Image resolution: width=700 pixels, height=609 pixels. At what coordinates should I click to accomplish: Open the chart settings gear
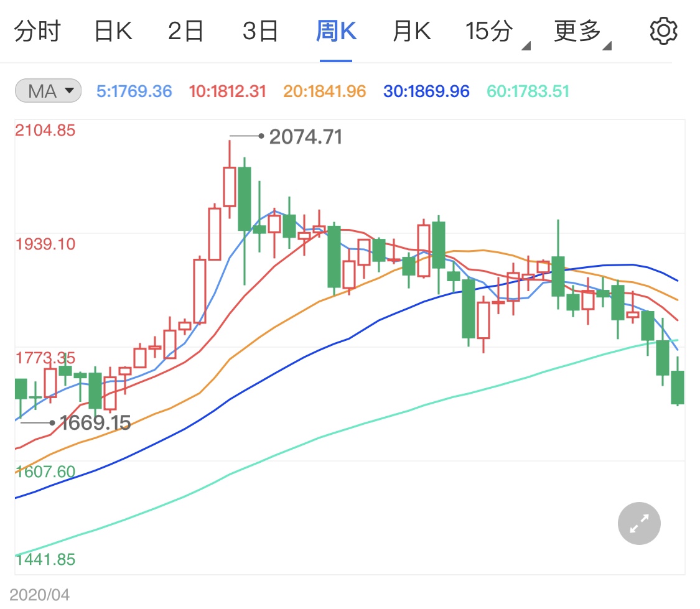tap(663, 30)
